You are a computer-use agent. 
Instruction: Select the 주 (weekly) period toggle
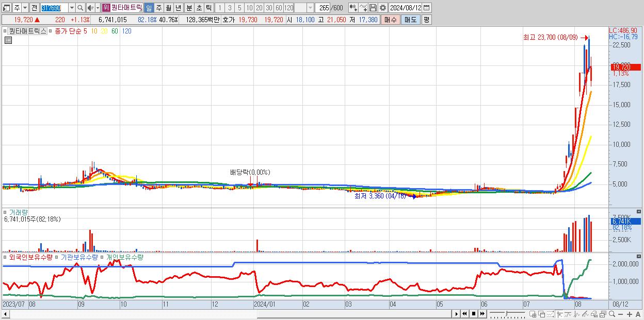click(x=158, y=8)
